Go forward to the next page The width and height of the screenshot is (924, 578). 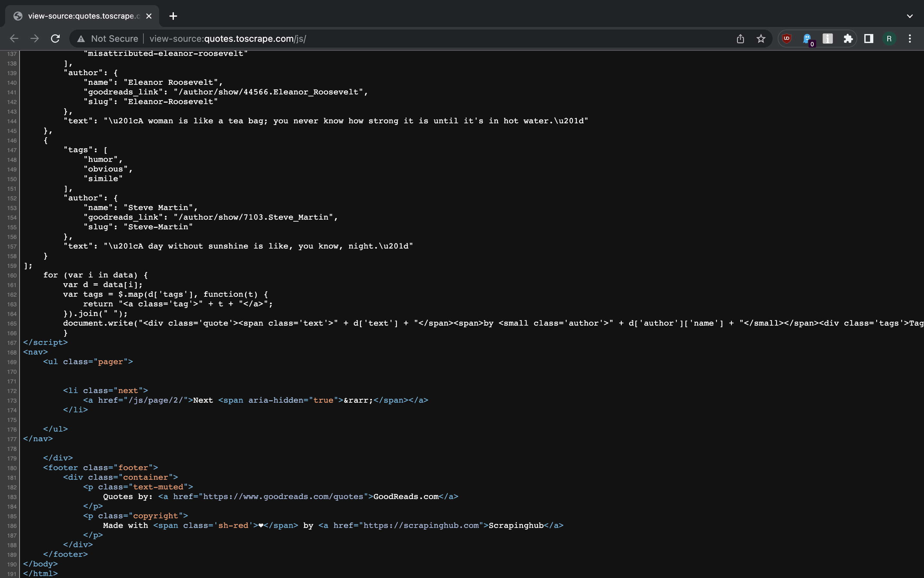pos(35,39)
